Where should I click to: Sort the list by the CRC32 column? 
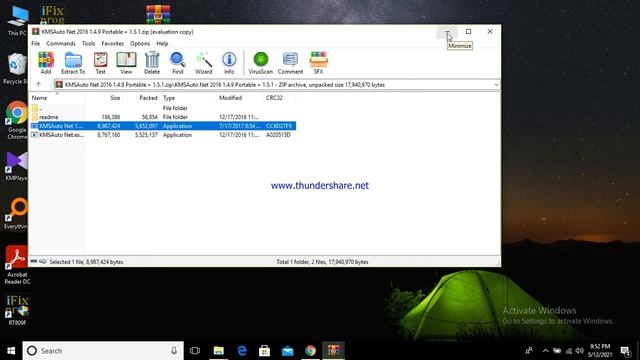coord(280,98)
